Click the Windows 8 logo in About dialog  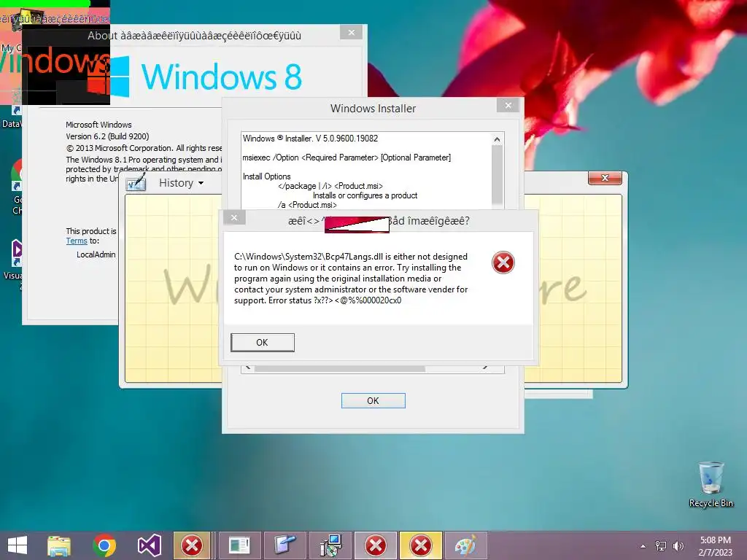coord(206,76)
